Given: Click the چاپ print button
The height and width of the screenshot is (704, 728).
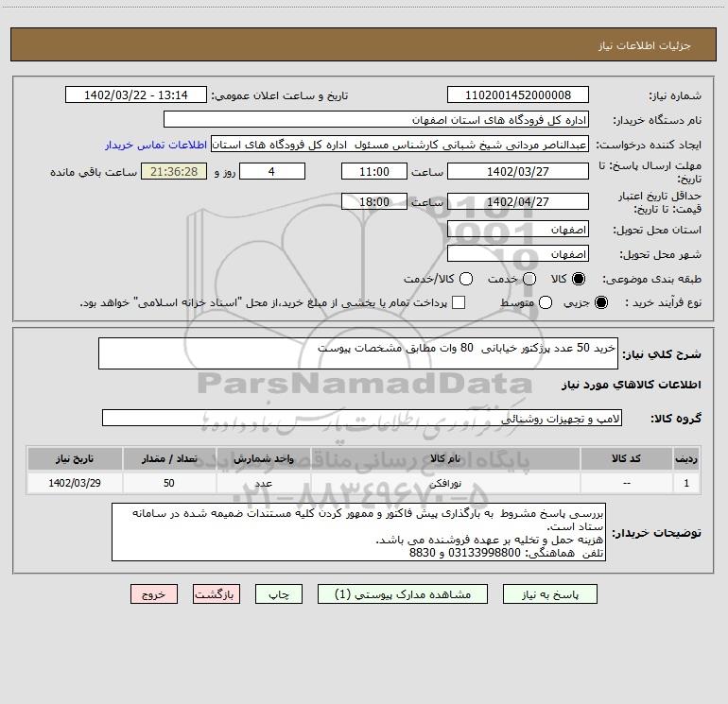Looking at the screenshot, I should (x=279, y=594).
